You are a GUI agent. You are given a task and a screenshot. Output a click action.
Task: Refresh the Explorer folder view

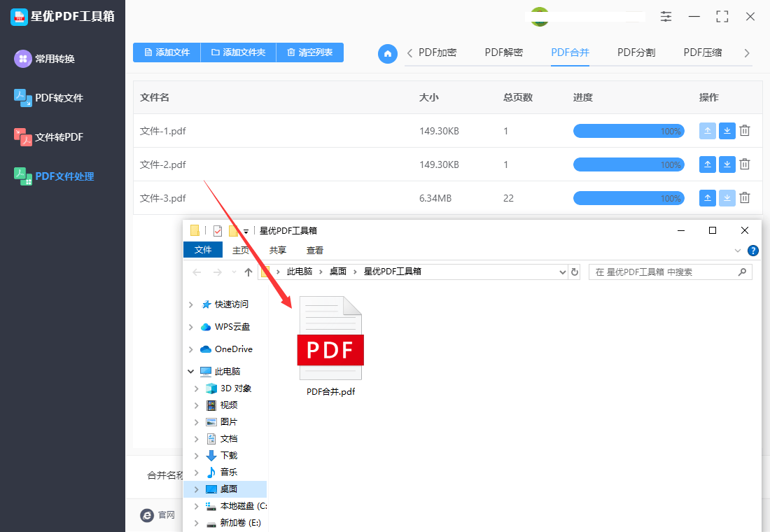pos(575,272)
